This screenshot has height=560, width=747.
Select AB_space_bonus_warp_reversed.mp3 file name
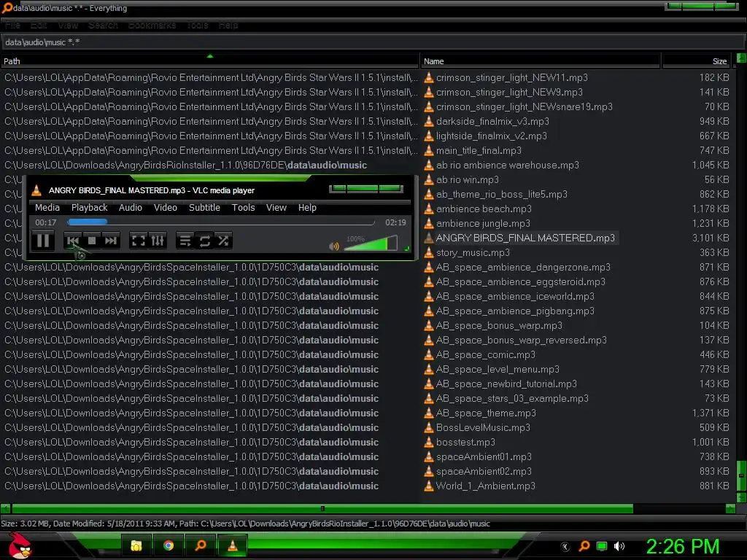coord(521,340)
